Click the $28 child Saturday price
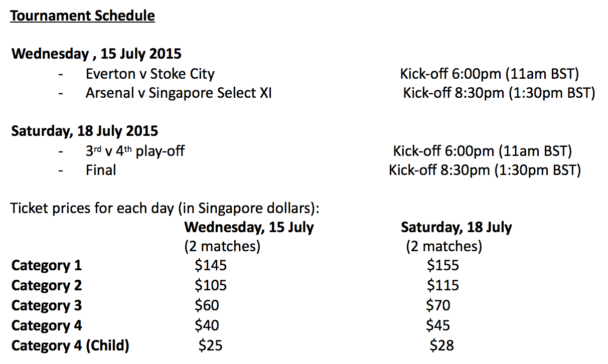The width and height of the screenshot is (608, 364). [x=441, y=345]
